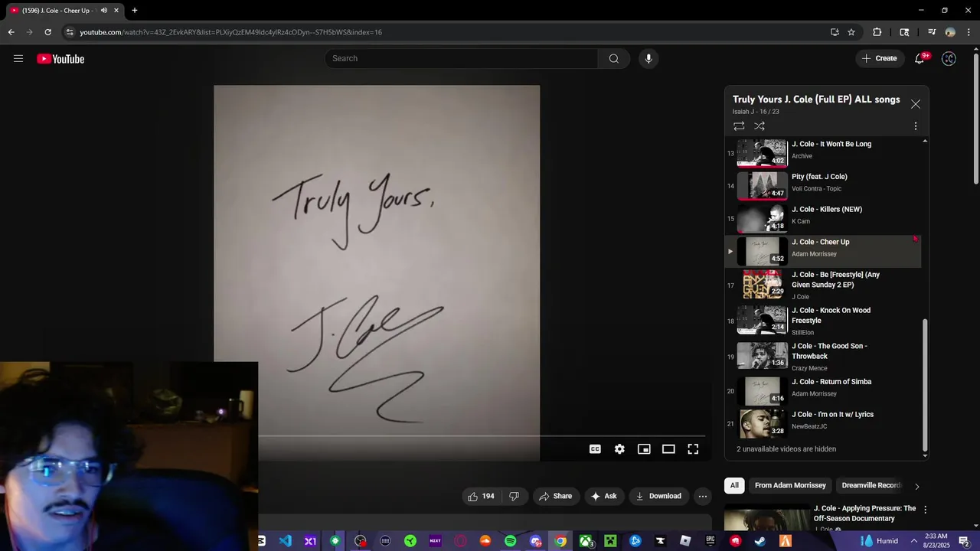Show more filter chips with right chevron

pyautogui.click(x=916, y=486)
